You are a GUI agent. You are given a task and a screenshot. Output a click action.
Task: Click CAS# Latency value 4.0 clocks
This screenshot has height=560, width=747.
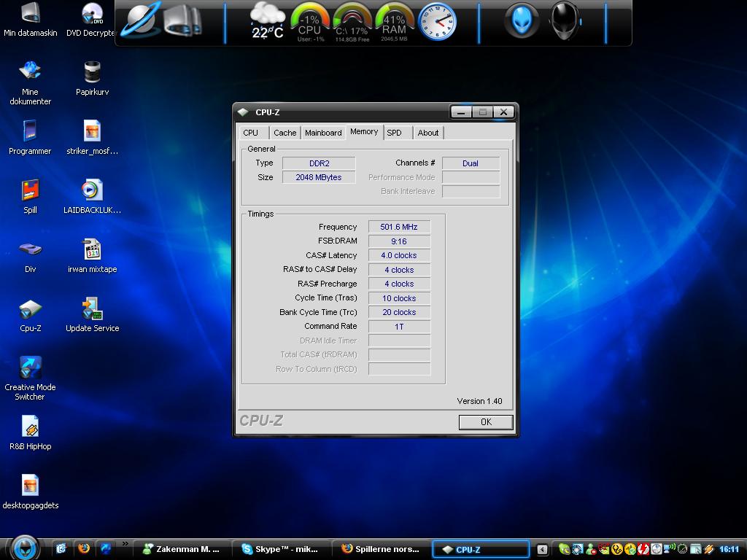pyautogui.click(x=399, y=256)
